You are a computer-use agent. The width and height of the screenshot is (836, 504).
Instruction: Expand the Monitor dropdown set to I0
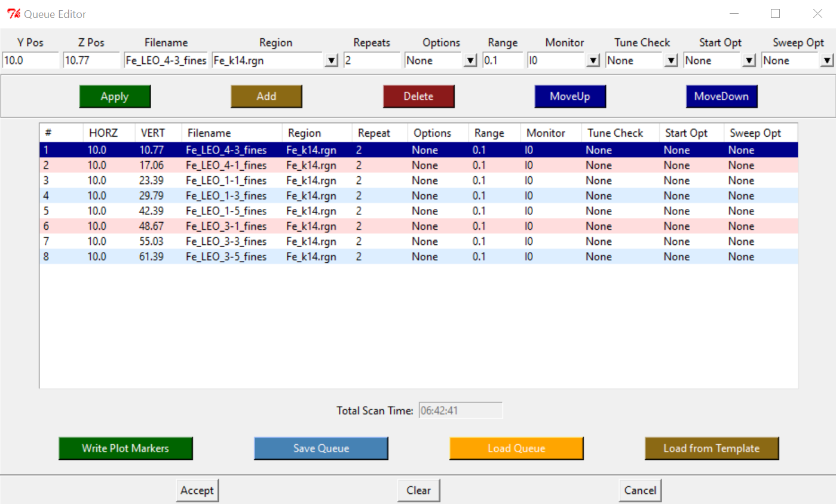(x=592, y=60)
